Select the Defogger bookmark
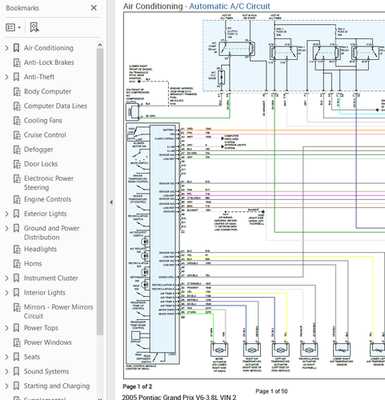 click(x=38, y=150)
